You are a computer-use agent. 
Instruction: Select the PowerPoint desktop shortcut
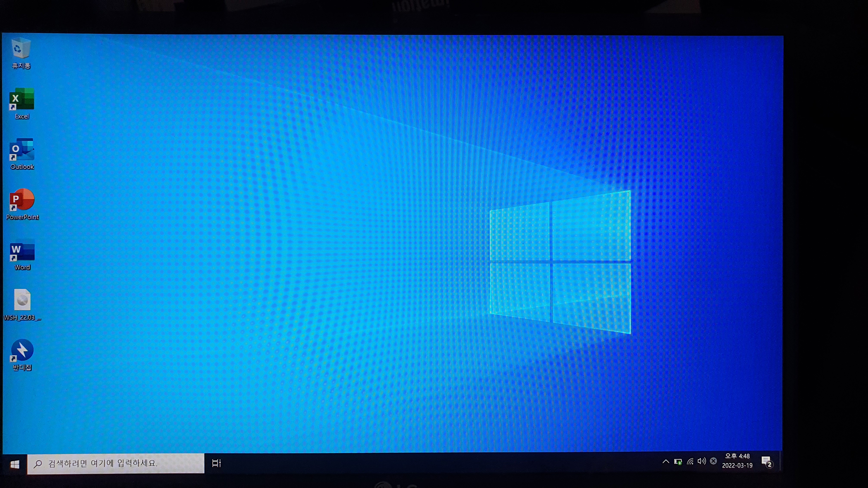22,204
